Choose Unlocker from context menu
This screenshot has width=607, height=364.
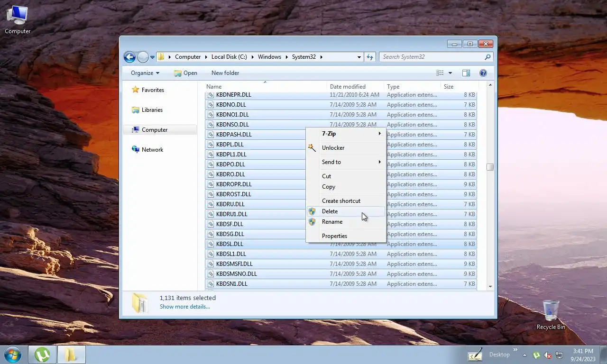tap(346, 148)
